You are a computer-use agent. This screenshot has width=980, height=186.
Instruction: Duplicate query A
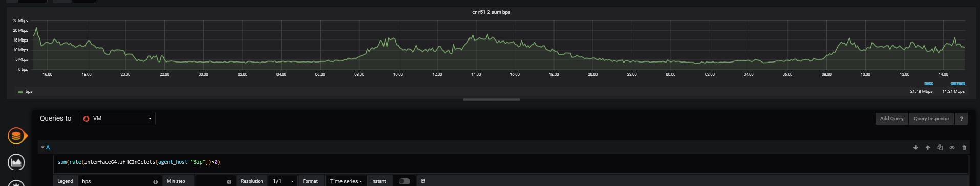click(940, 148)
